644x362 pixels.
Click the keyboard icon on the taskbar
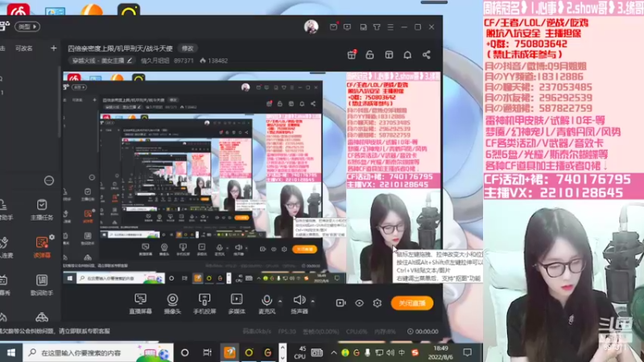(x=316, y=352)
